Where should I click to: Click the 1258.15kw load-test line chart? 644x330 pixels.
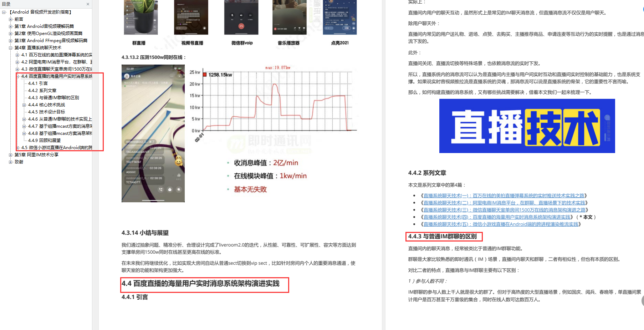pyautogui.click(x=272, y=103)
